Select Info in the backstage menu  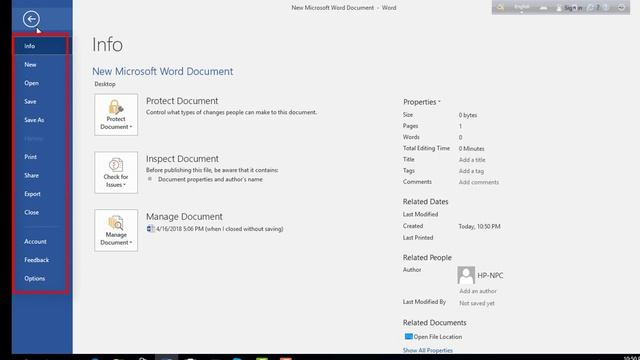click(42, 46)
